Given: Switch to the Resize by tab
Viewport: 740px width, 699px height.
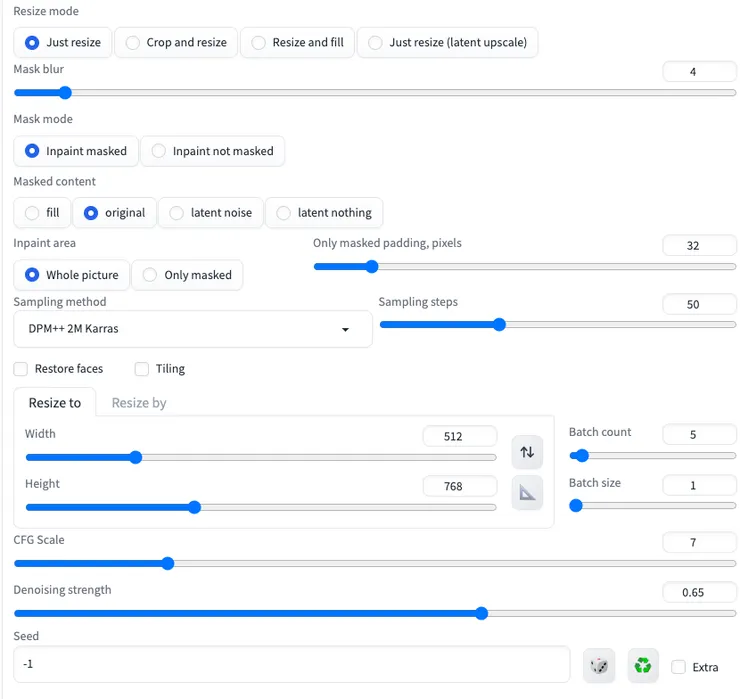Looking at the screenshot, I should (x=139, y=403).
